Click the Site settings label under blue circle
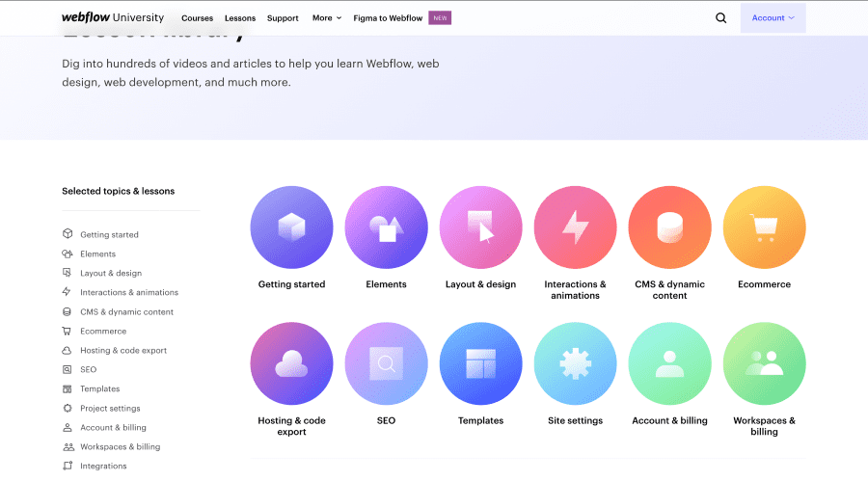The image size is (868, 481). [x=575, y=420]
